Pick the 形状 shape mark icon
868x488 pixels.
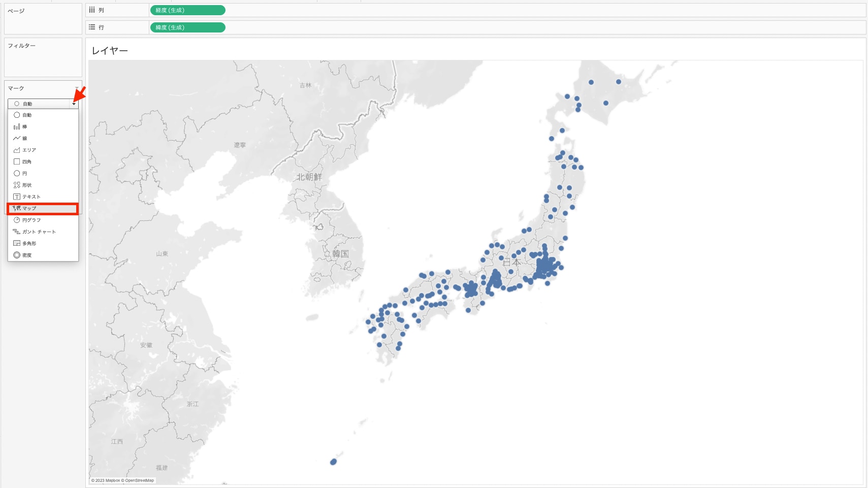(17, 185)
